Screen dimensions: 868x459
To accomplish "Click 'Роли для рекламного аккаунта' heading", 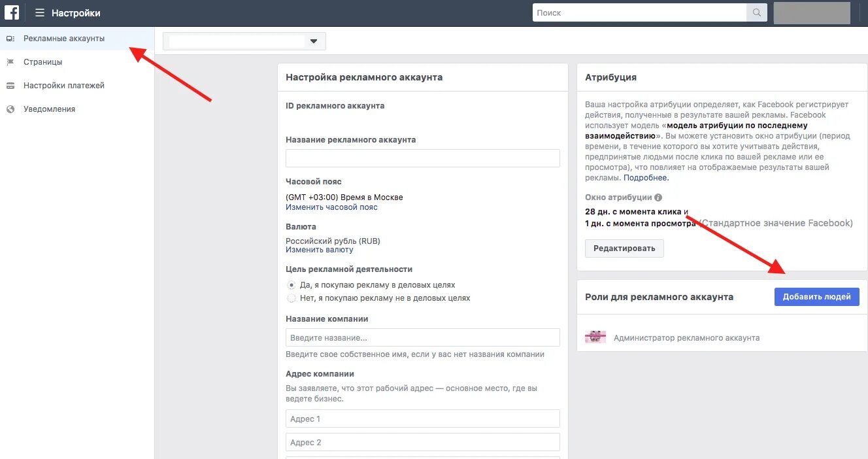I will [x=659, y=297].
